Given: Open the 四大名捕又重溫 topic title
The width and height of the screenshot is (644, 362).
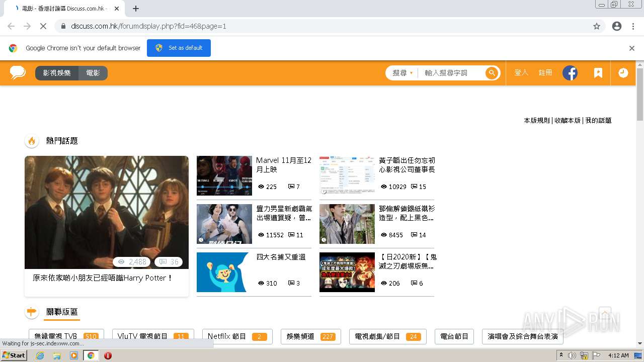Looking at the screenshot, I should point(281,257).
